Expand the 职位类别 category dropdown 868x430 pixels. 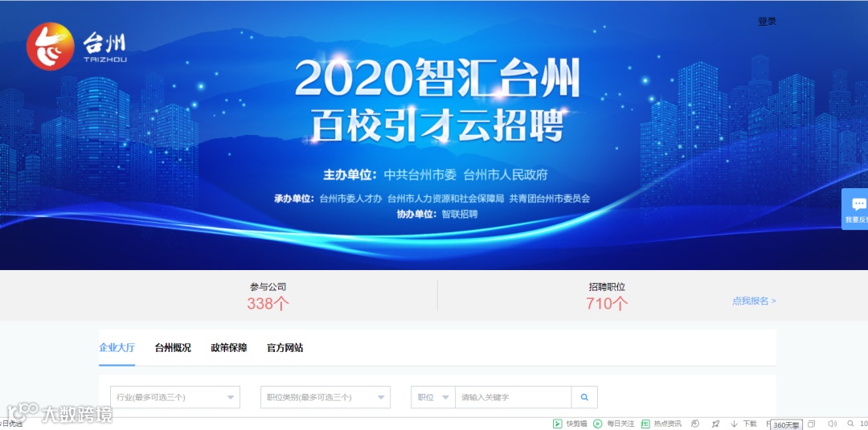click(x=325, y=397)
